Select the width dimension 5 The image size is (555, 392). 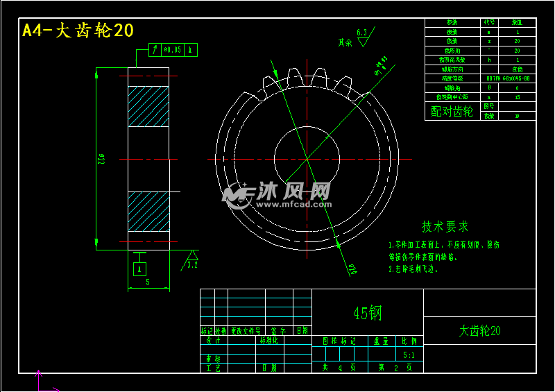click(148, 282)
